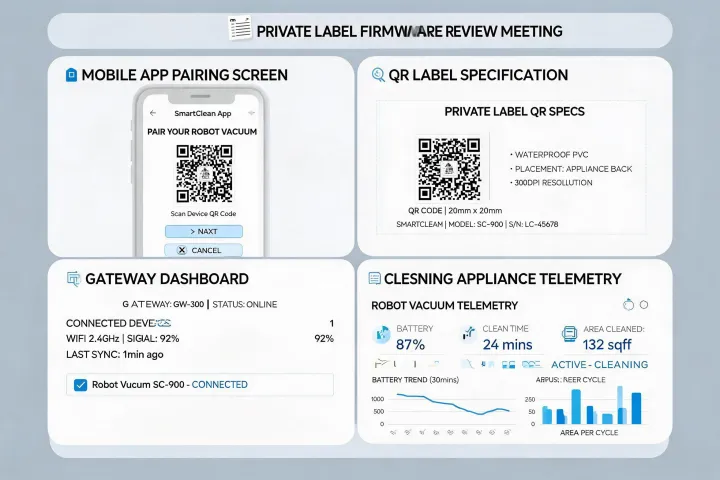Toggle the Robot Vucum SC-900 checkbox

click(80, 385)
